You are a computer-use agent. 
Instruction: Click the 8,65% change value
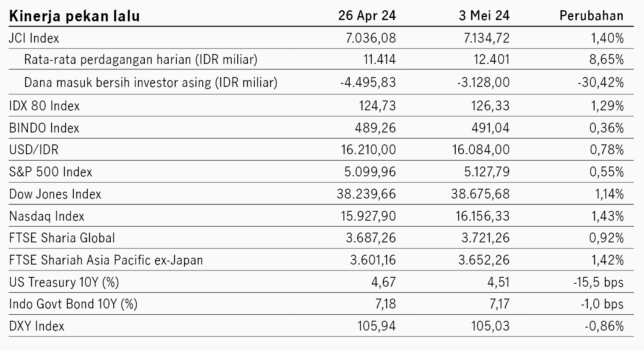pyautogui.click(x=607, y=59)
